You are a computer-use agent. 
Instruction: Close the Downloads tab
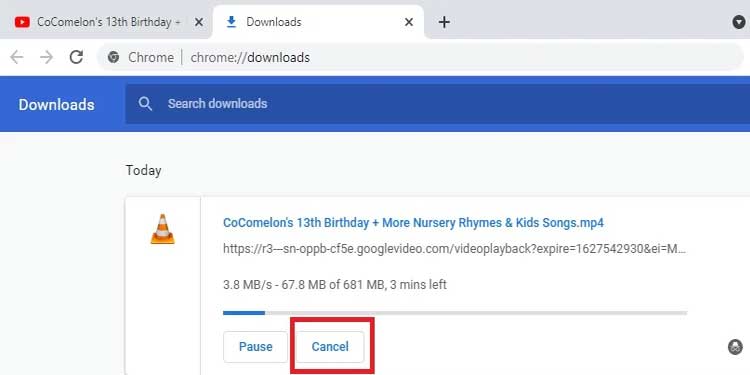point(409,22)
